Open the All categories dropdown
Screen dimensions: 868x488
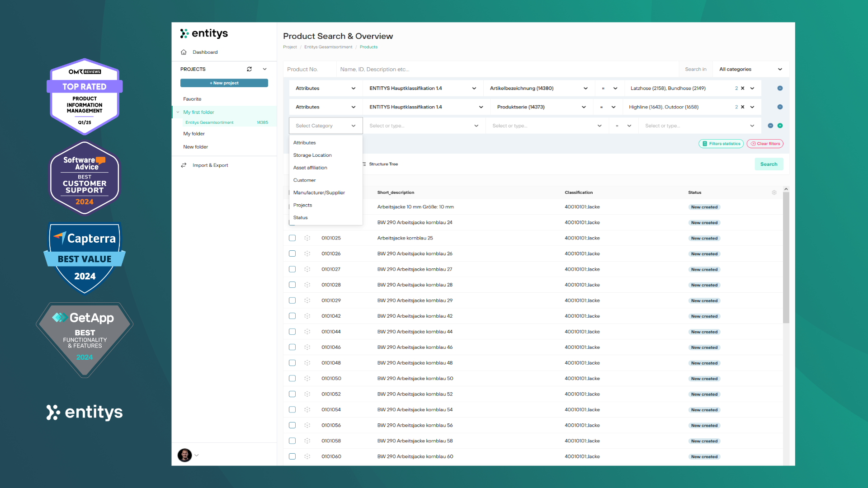pos(750,69)
